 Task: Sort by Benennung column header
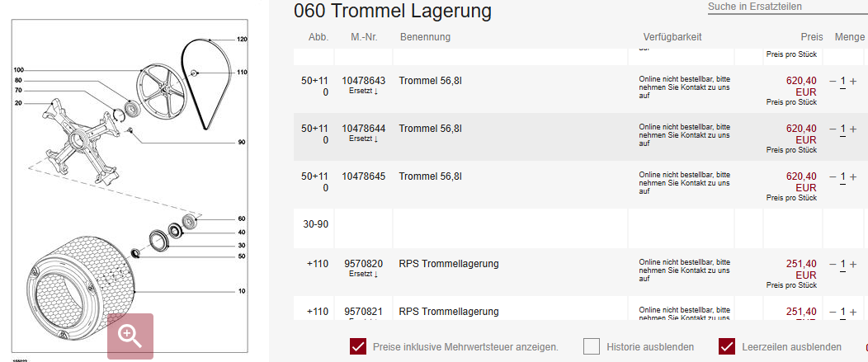(x=425, y=37)
